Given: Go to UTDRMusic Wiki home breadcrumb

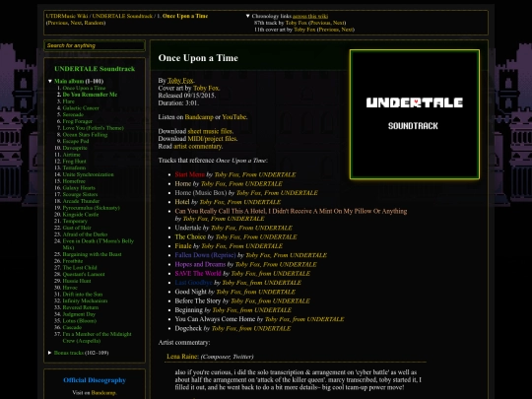Looking at the screenshot, I should click(67, 16).
